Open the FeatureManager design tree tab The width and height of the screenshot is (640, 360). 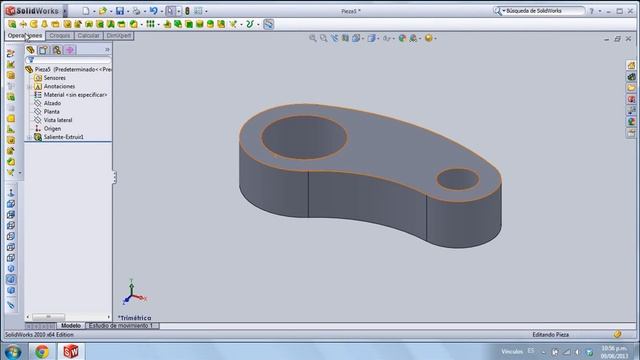click(30, 50)
